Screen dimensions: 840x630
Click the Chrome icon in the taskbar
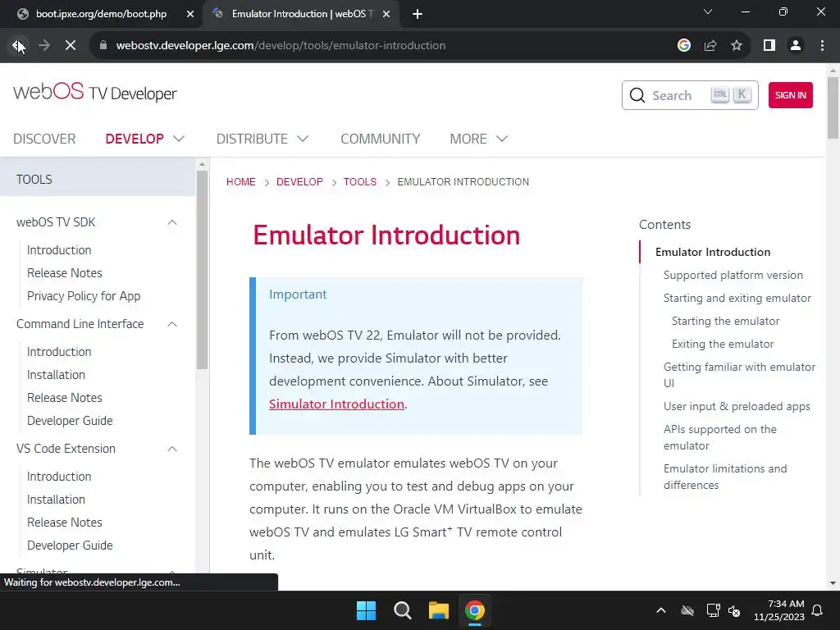(475, 610)
